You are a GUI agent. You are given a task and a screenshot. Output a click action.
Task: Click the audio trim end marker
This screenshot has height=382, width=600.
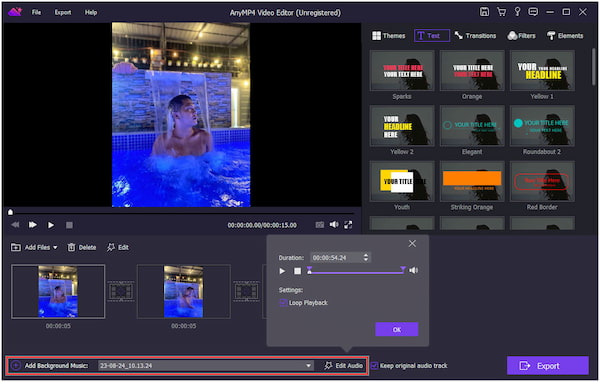403,269
